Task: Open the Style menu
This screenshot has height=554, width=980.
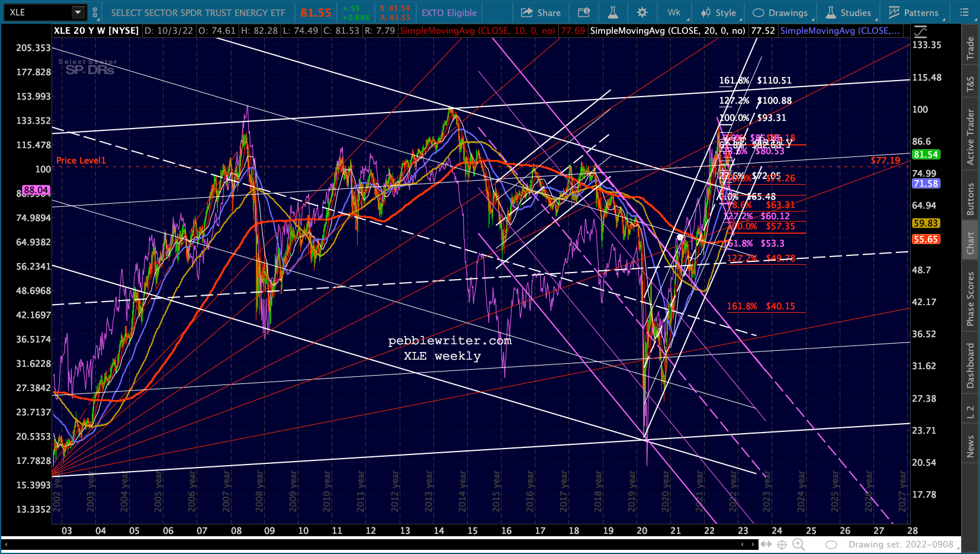Action: (x=718, y=12)
